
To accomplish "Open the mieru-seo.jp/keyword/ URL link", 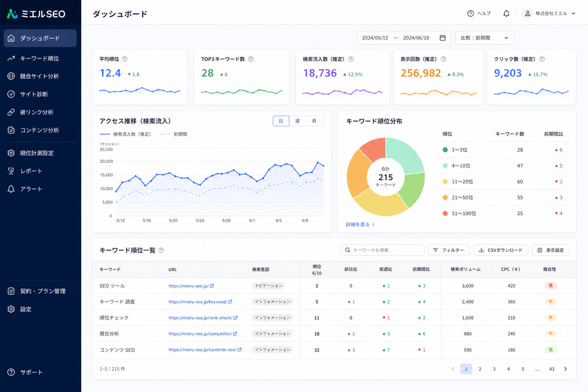I will 197,301.
